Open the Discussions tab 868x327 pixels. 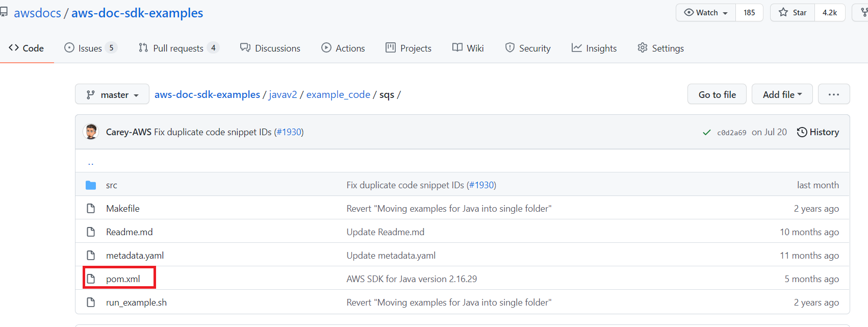pyautogui.click(x=270, y=48)
